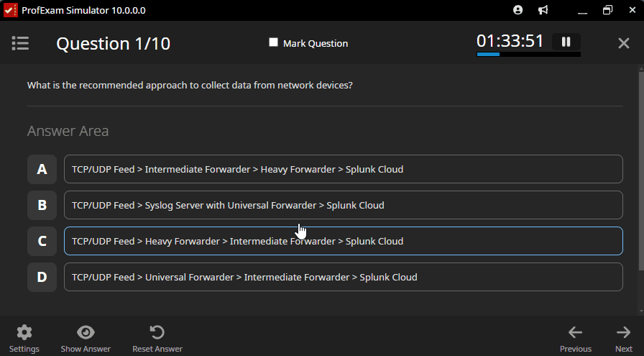Choose the option ending in Heavy Forwarder > Splunk Cloud
Viewport: 644px width, 356px height.
[344, 169]
